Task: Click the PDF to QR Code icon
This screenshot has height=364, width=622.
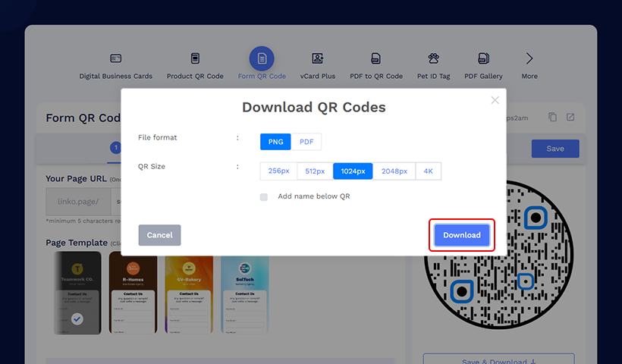Action: [375, 58]
